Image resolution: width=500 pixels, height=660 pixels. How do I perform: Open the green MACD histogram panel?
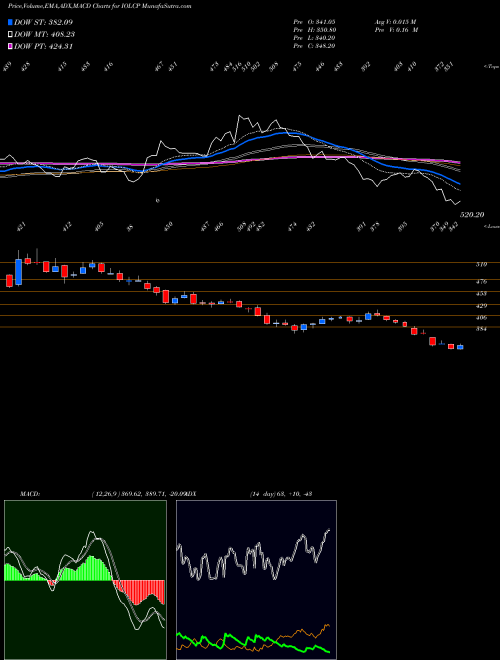[85, 580]
